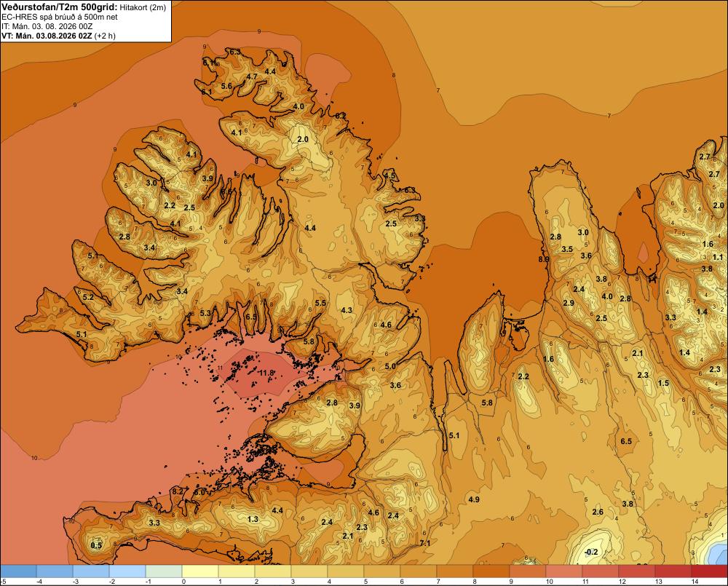Viewport: 728px width, 586px height.
Task: Click the 0.5 temperature value
Action: (x=96, y=545)
